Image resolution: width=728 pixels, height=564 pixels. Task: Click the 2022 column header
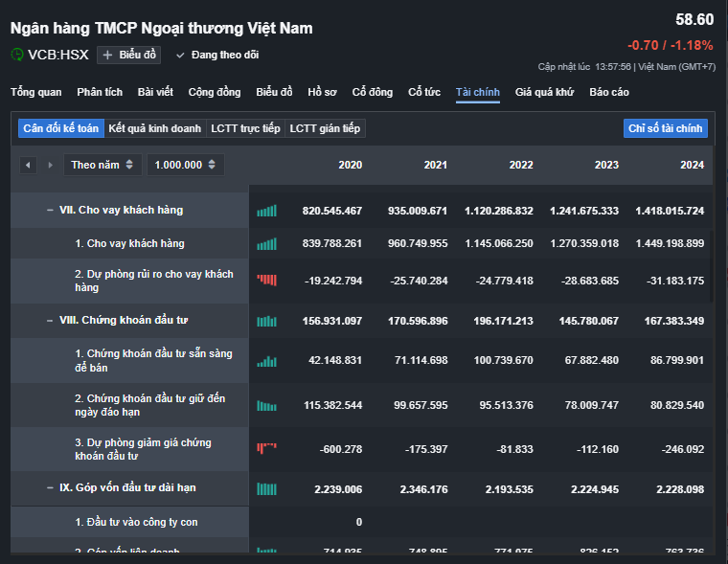pyautogui.click(x=521, y=165)
